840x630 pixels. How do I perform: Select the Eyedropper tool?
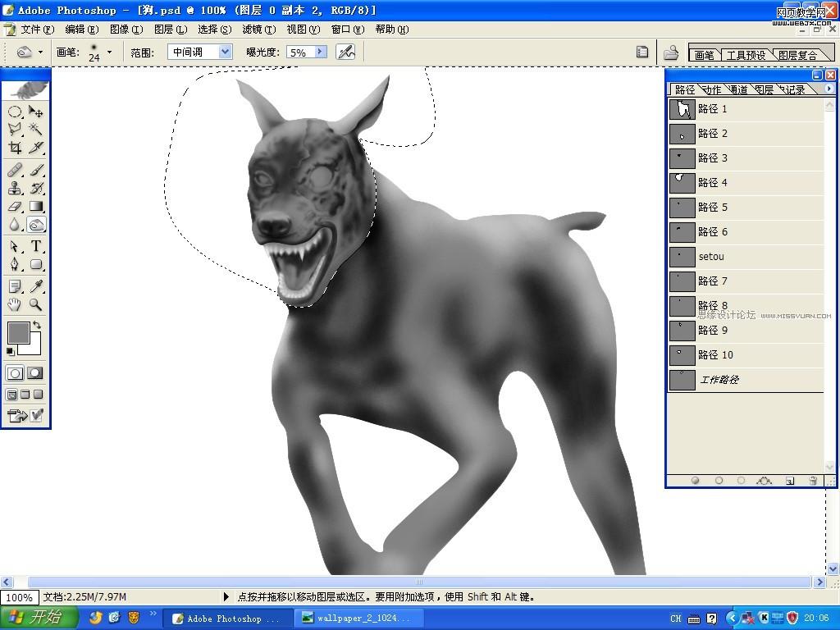click(36, 286)
